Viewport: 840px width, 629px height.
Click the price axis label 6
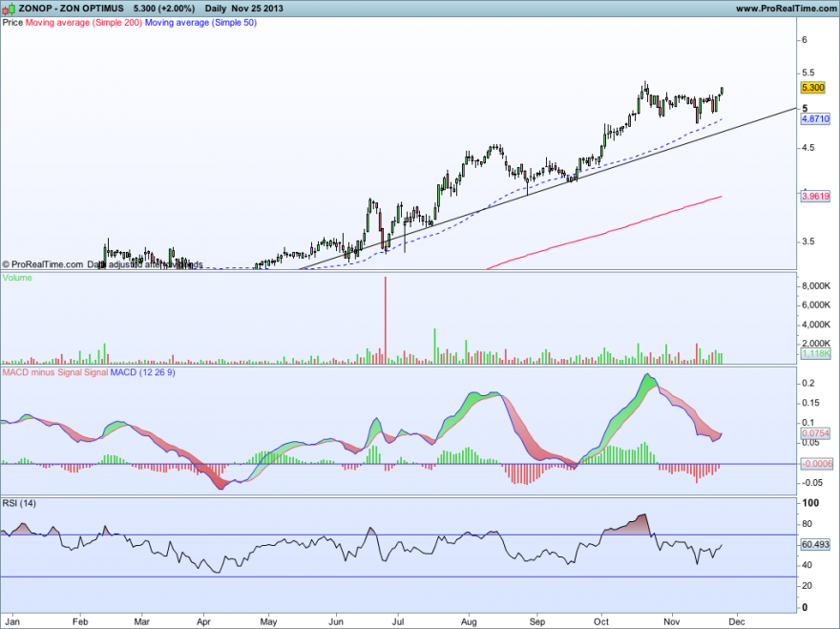click(x=805, y=40)
